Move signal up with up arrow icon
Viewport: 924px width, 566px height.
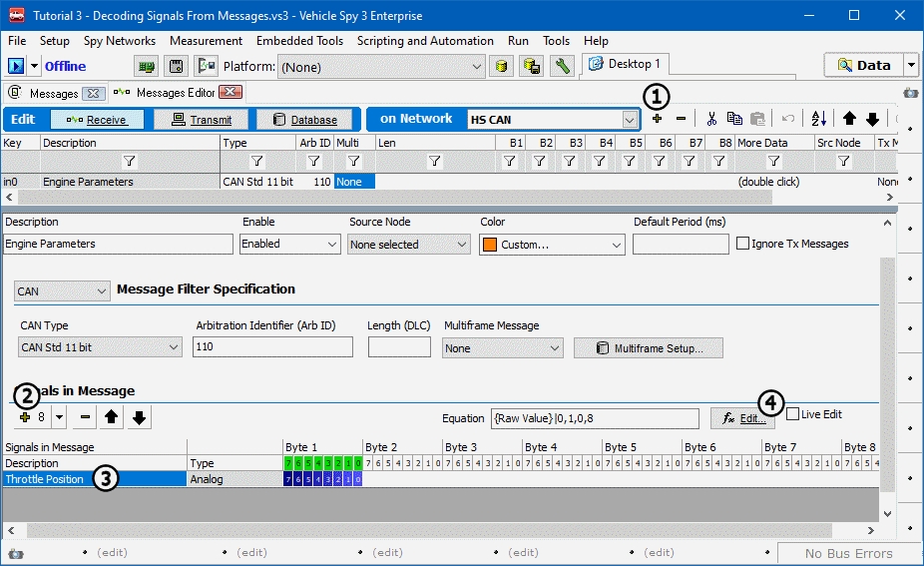point(113,418)
